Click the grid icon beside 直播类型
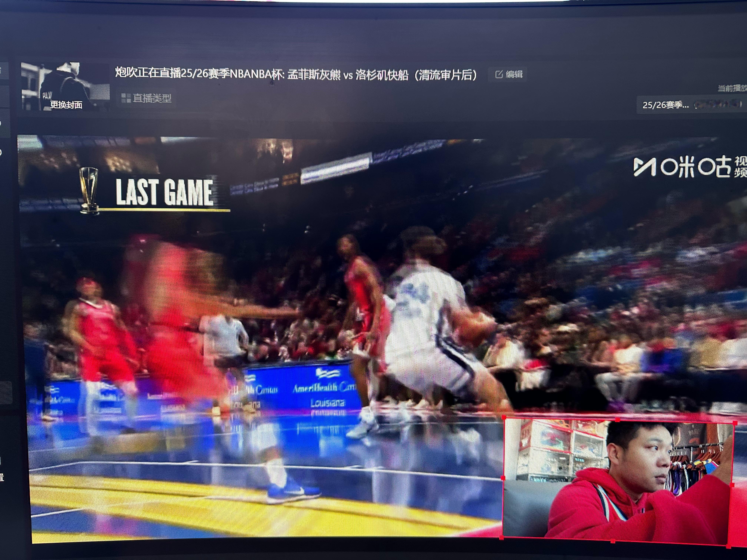The width and height of the screenshot is (747, 560). click(x=126, y=98)
